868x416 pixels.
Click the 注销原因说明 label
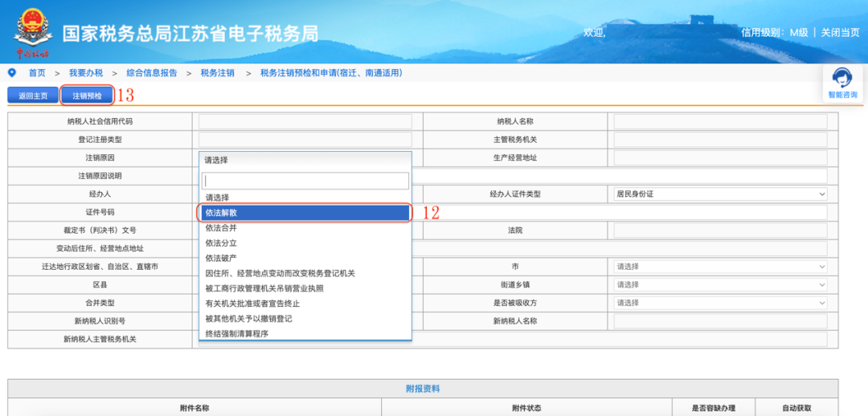point(100,176)
